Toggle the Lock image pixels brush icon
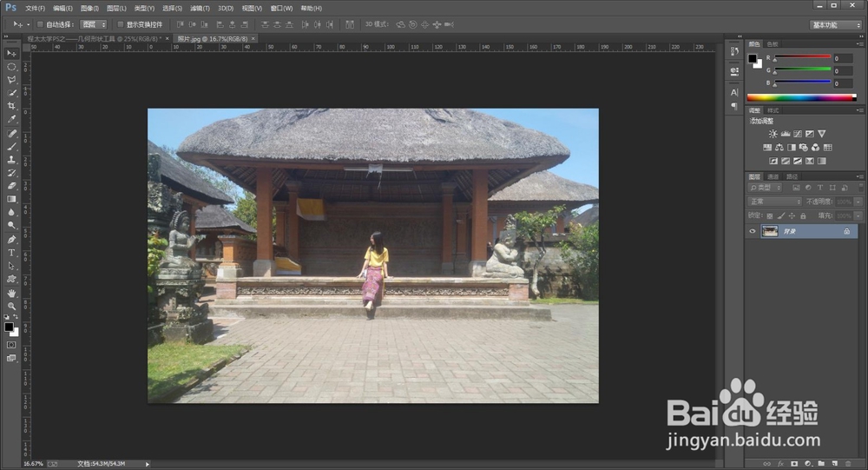This screenshot has width=868, height=470. [x=780, y=215]
